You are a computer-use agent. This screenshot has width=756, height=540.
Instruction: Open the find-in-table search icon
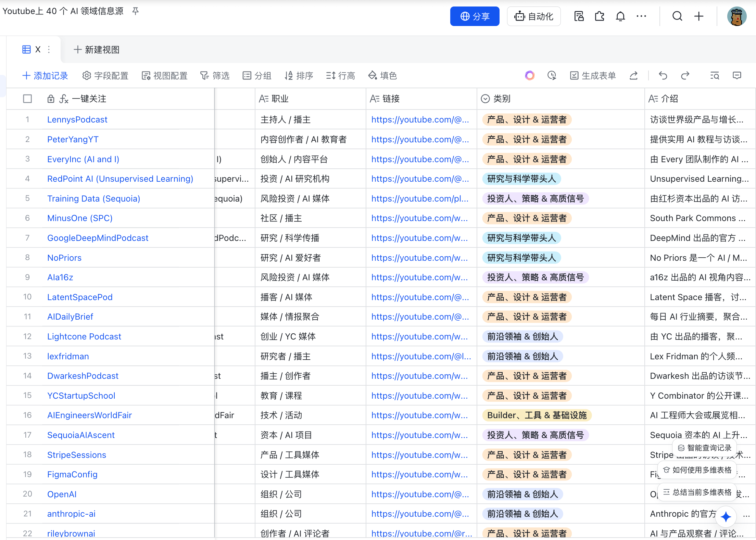pos(715,75)
